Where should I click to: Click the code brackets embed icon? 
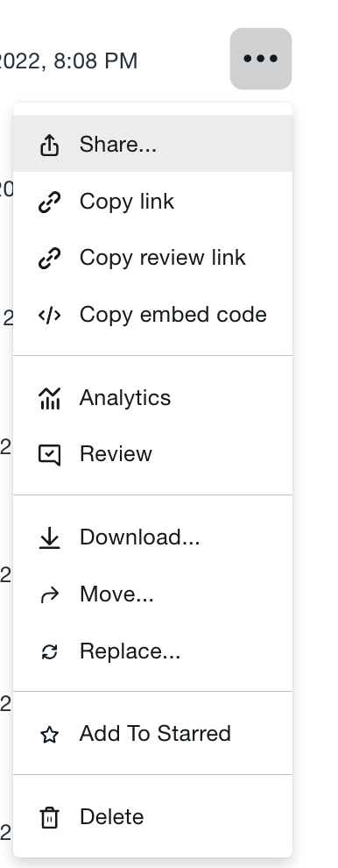pyautogui.click(x=49, y=315)
